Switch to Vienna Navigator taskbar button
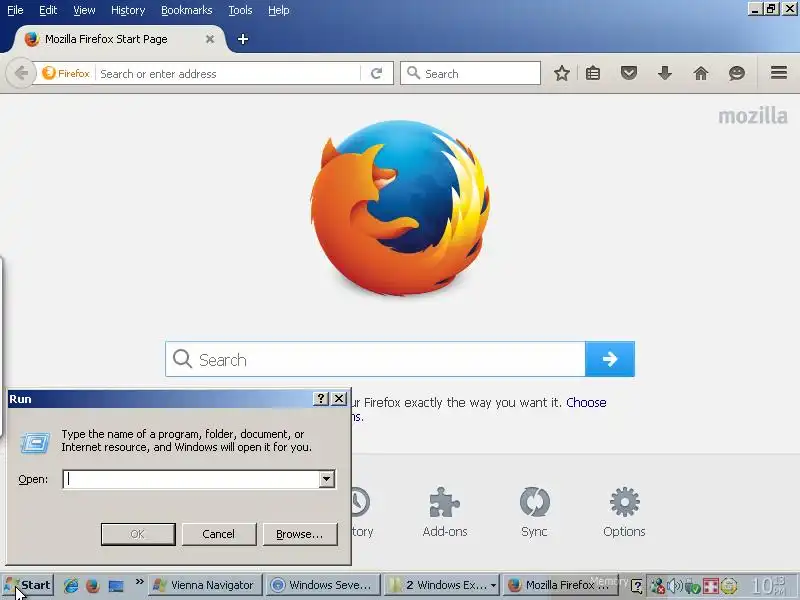This screenshot has width=800, height=600. coord(206,585)
